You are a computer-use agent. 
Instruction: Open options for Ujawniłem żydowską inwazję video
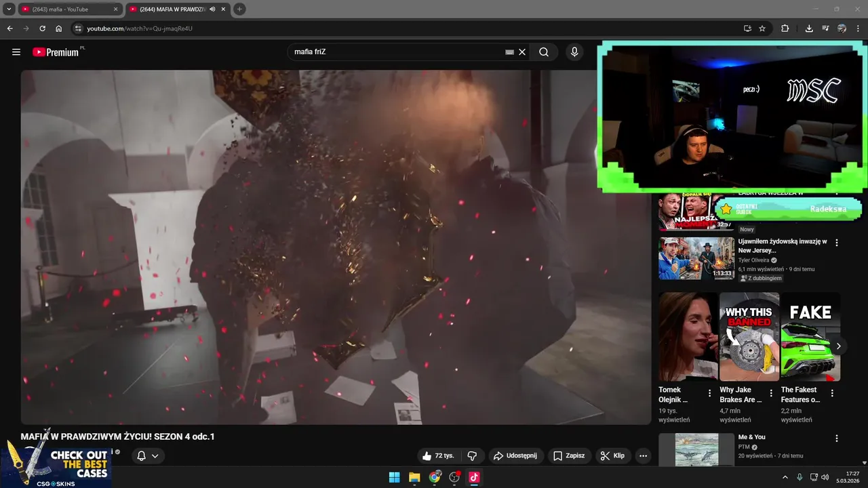click(837, 243)
